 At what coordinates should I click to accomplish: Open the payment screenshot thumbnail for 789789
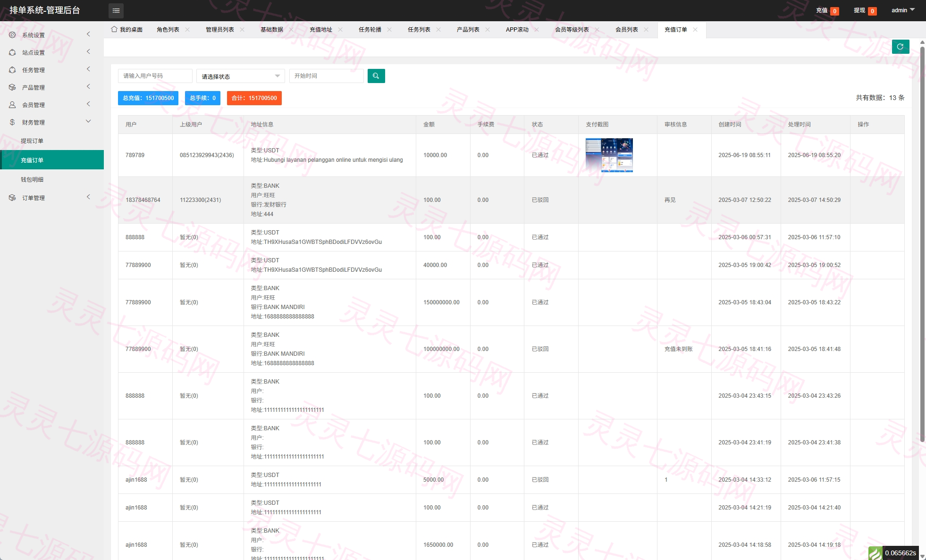(609, 155)
